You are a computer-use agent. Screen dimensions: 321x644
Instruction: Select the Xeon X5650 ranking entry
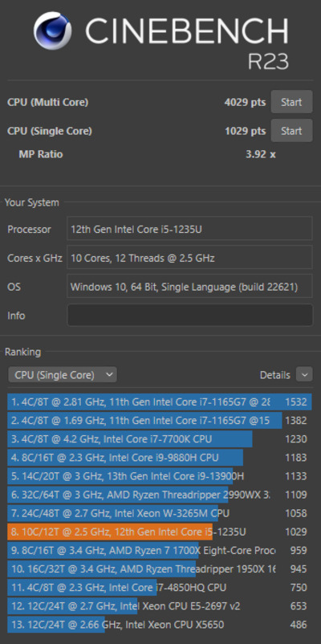click(160, 625)
